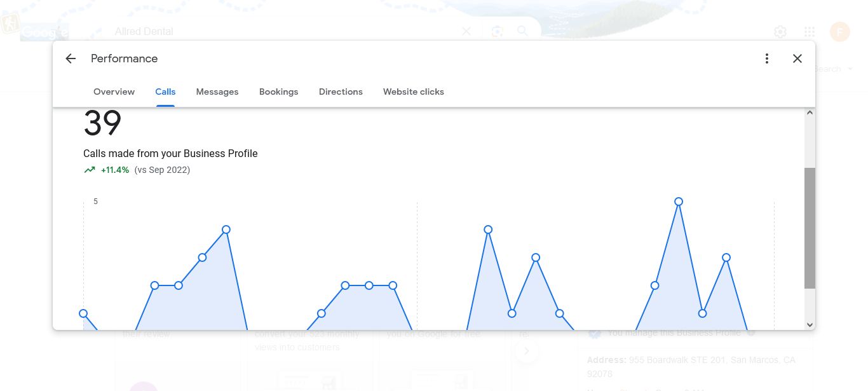Open the three-dot more options menu
This screenshot has width=868, height=391.
(x=767, y=58)
